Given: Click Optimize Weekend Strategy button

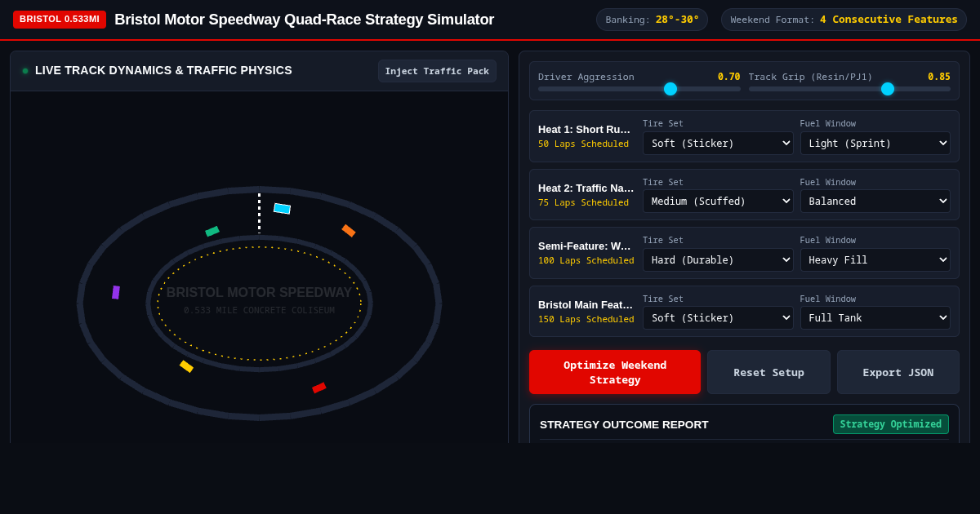Looking at the screenshot, I should click(x=615, y=372).
